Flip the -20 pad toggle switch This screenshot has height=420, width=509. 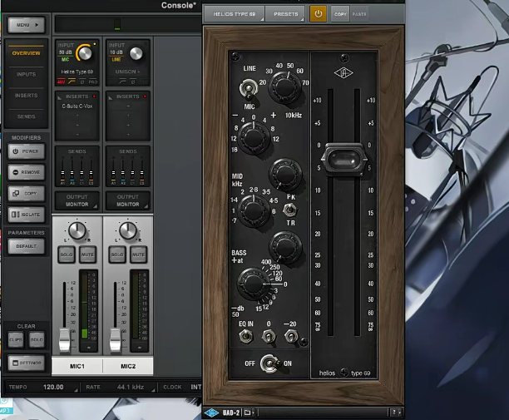[x=291, y=336]
